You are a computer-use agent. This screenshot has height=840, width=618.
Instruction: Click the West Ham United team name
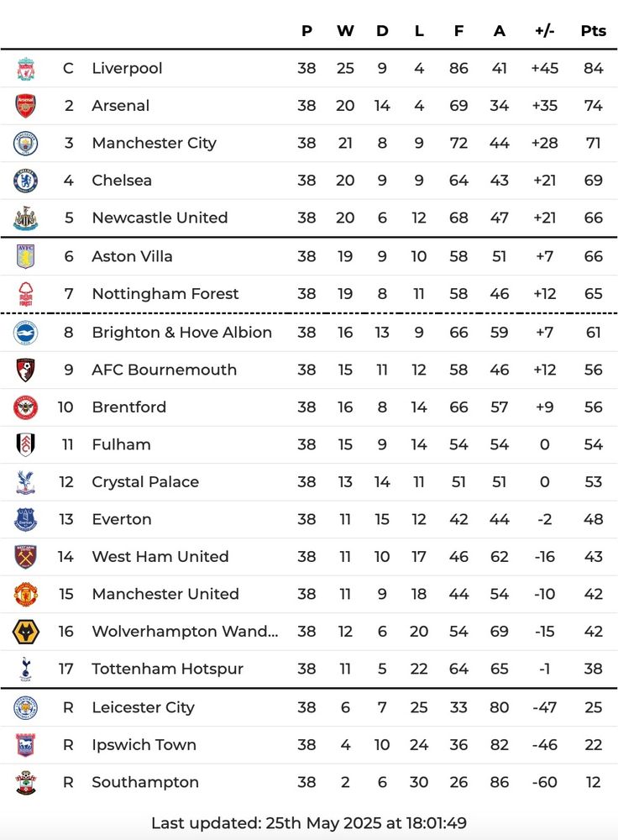pyautogui.click(x=160, y=557)
